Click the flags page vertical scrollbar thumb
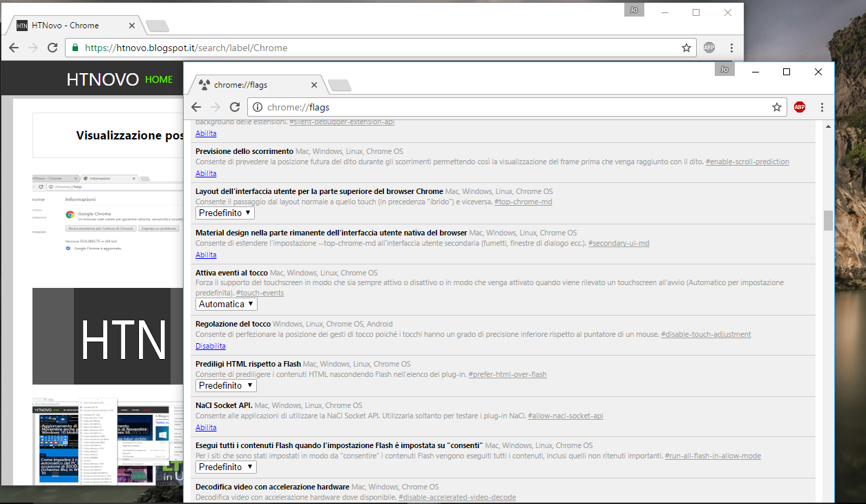This screenshot has height=504, width=866. tap(828, 220)
